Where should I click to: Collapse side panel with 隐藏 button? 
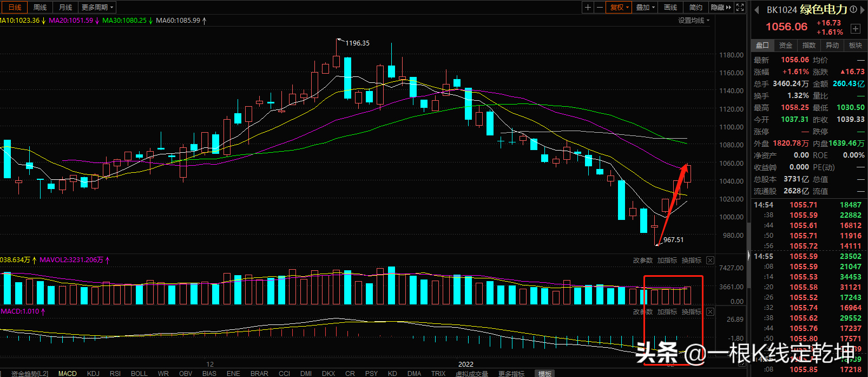721,7
